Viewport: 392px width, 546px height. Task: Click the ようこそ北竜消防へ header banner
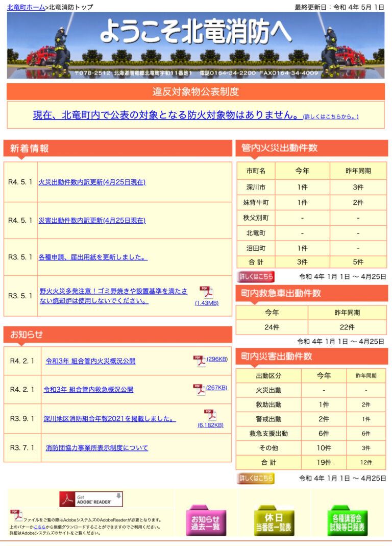(x=195, y=45)
